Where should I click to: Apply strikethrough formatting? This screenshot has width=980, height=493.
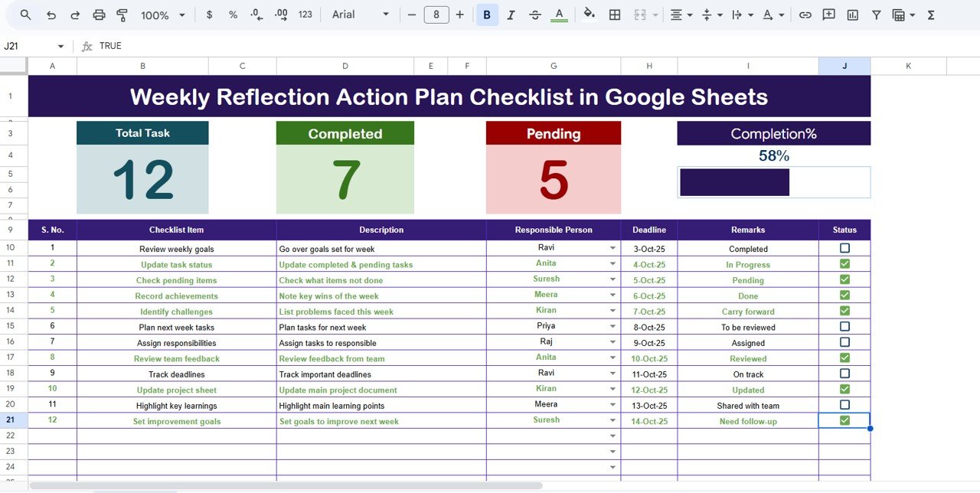coord(534,15)
